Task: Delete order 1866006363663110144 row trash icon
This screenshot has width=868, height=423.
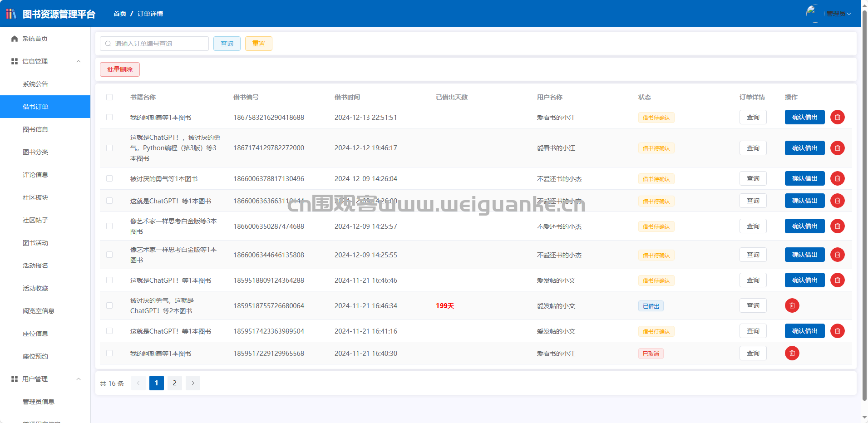Action: [x=838, y=201]
